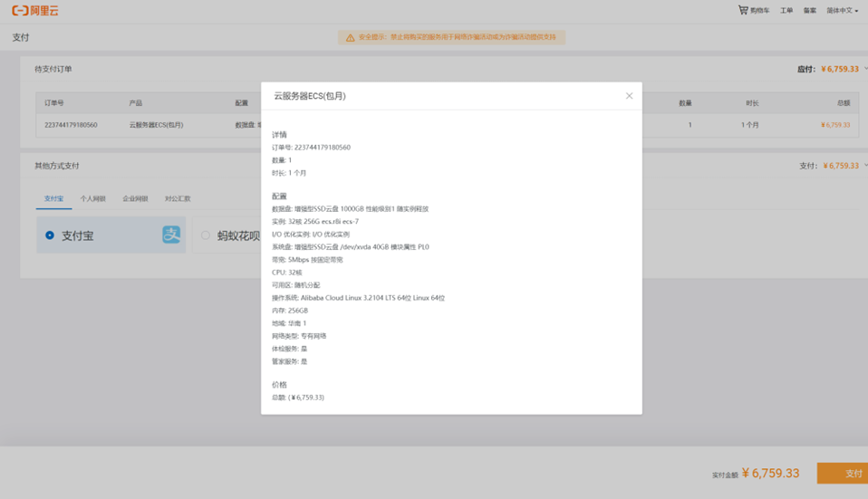Click the 网络类型: 专有网络 line

coord(299,336)
